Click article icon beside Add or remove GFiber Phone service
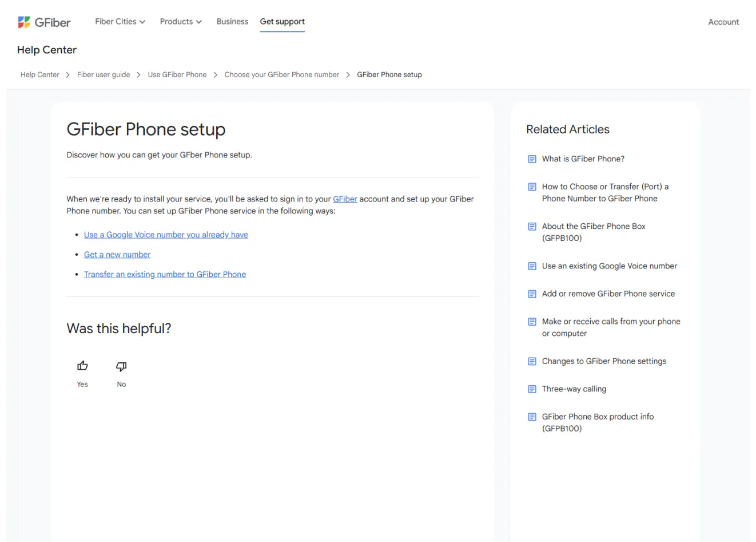The width and height of the screenshot is (756, 542). (x=532, y=294)
